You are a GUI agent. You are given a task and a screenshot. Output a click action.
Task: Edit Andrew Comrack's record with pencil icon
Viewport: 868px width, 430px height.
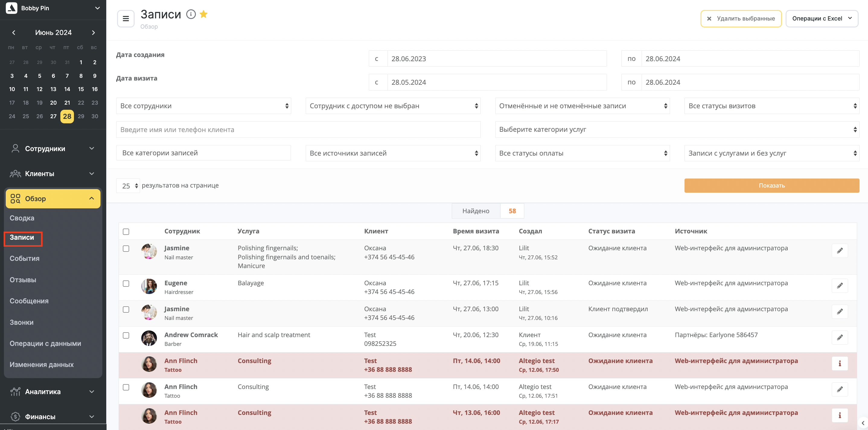tap(840, 337)
